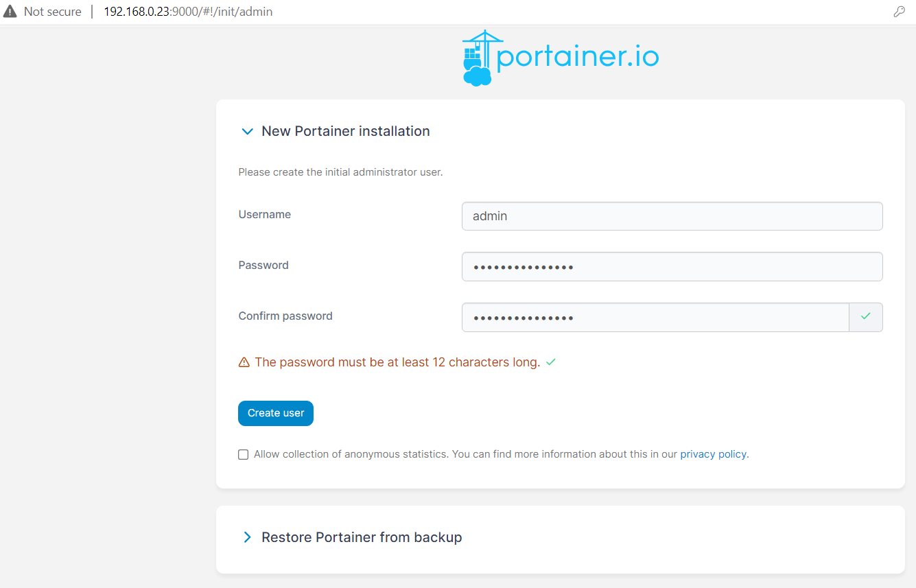
Task: Enable anonymous statistics collection
Action: coord(243,454)
